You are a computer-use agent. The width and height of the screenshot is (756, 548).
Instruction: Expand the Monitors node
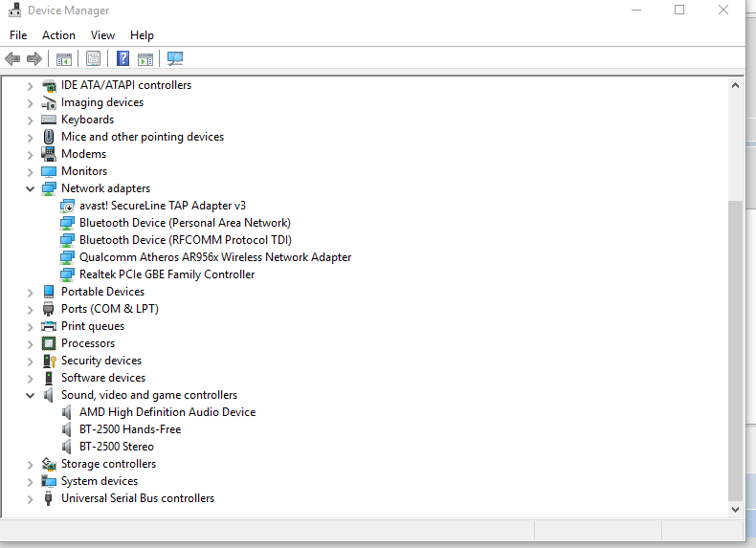point(30,172)
